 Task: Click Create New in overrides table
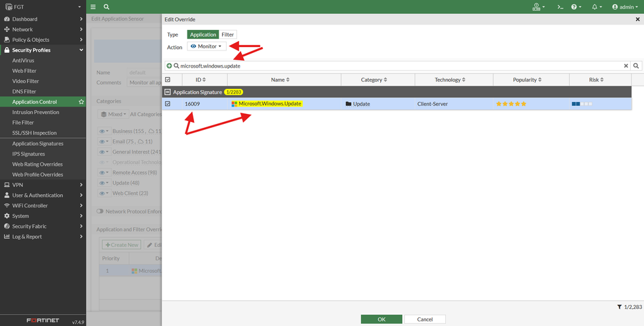coord(121,244)
